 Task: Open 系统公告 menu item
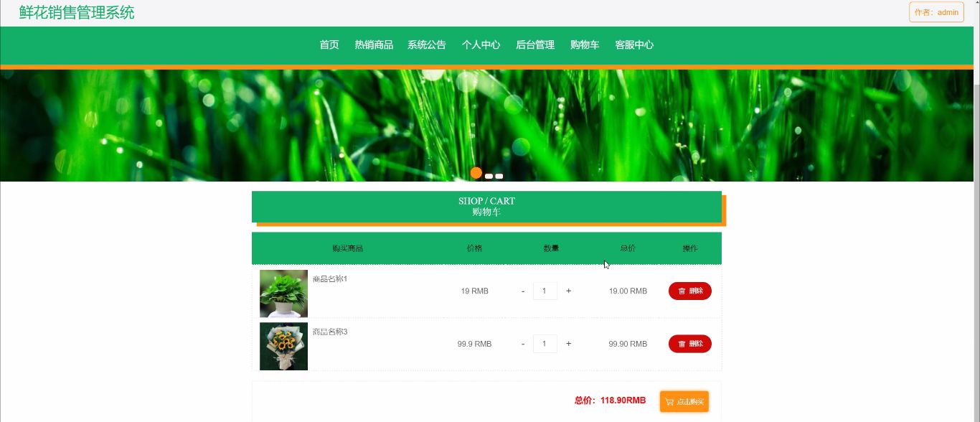point(427,44)
